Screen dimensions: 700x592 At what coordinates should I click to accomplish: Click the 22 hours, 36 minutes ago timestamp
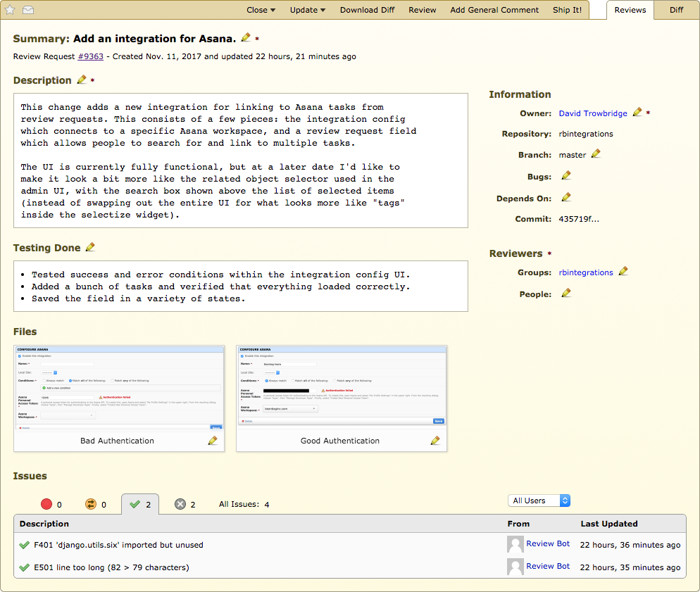[630, 545]
